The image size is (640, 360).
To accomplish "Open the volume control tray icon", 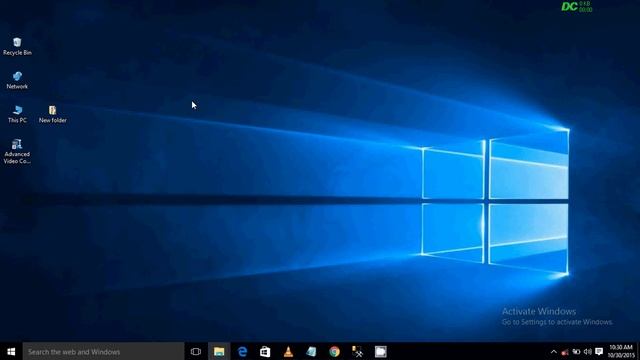I will 588,351.
